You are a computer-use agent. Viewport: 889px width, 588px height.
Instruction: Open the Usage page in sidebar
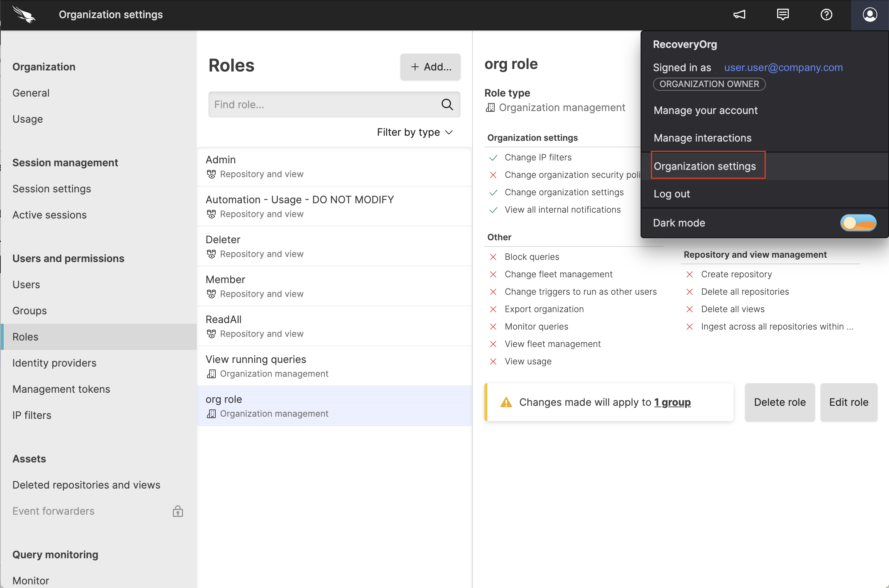27,119
